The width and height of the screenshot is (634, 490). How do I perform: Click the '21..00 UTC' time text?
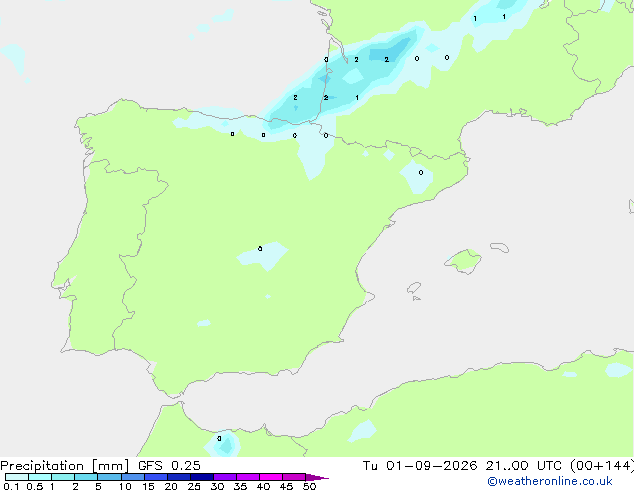click(x=524, y=466)
